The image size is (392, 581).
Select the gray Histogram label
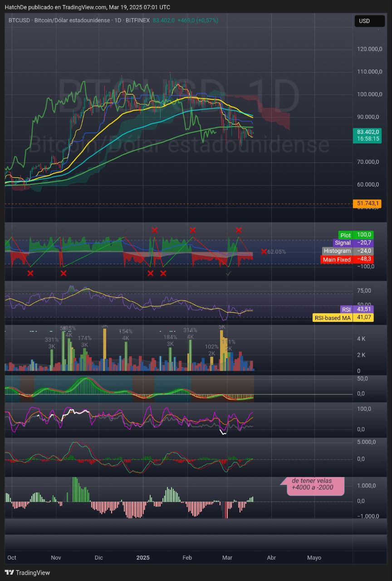337,251
